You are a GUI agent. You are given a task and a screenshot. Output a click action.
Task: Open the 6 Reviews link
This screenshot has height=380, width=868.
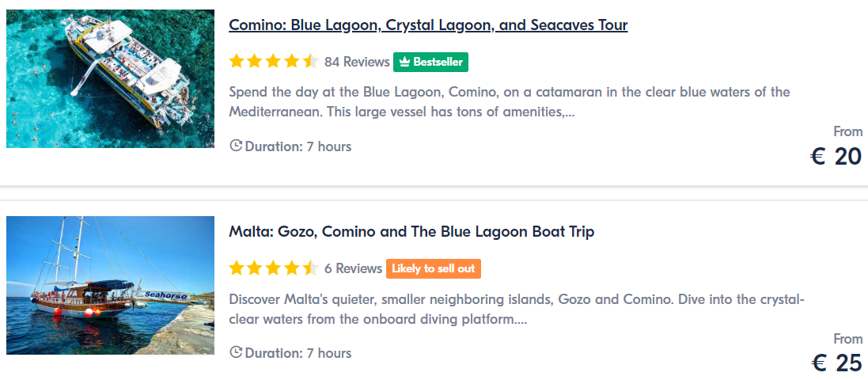(353, 268)
